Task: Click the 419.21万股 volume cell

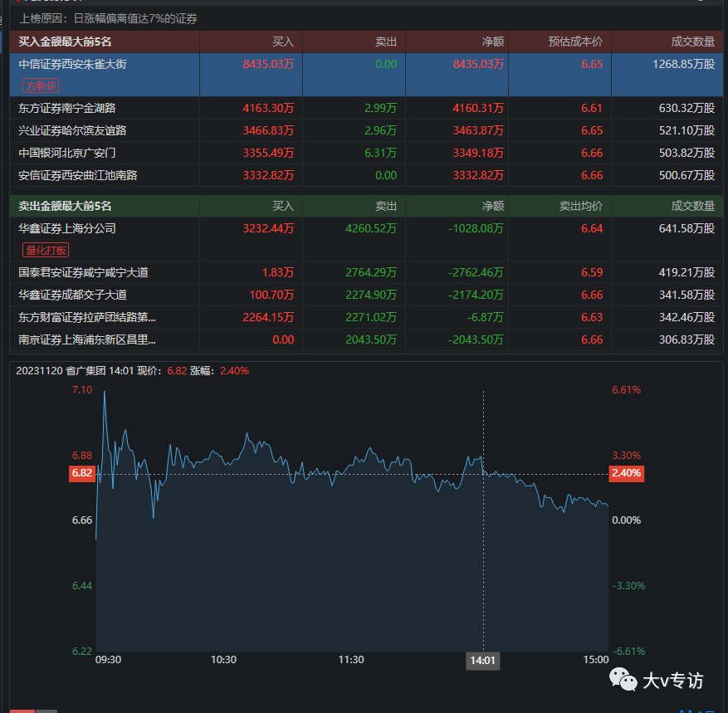Action: 686,272
